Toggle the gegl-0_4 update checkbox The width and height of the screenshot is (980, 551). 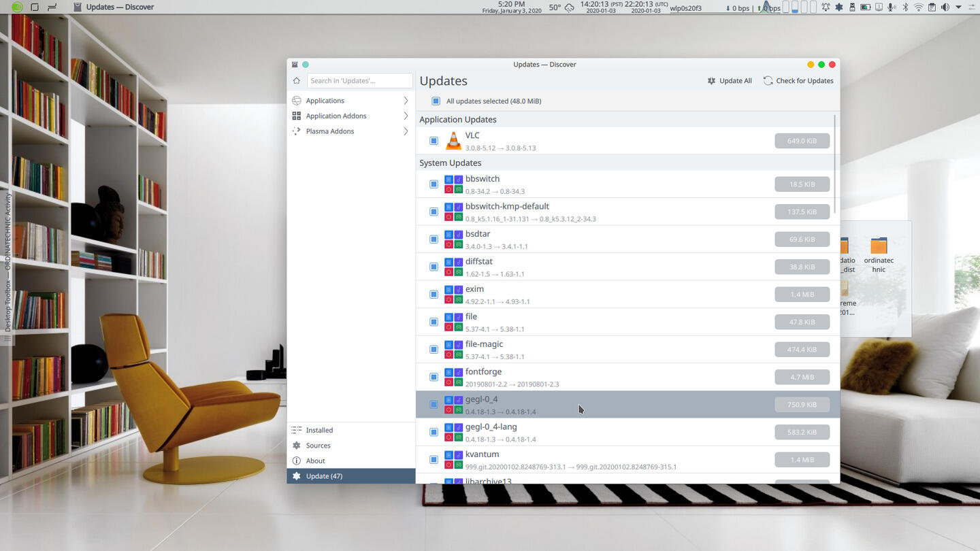(x=434, y=405)
